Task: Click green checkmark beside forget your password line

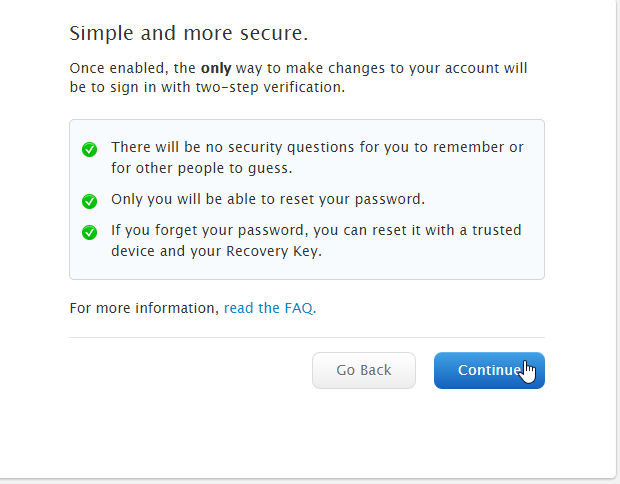Action: [x=89, y=232]
